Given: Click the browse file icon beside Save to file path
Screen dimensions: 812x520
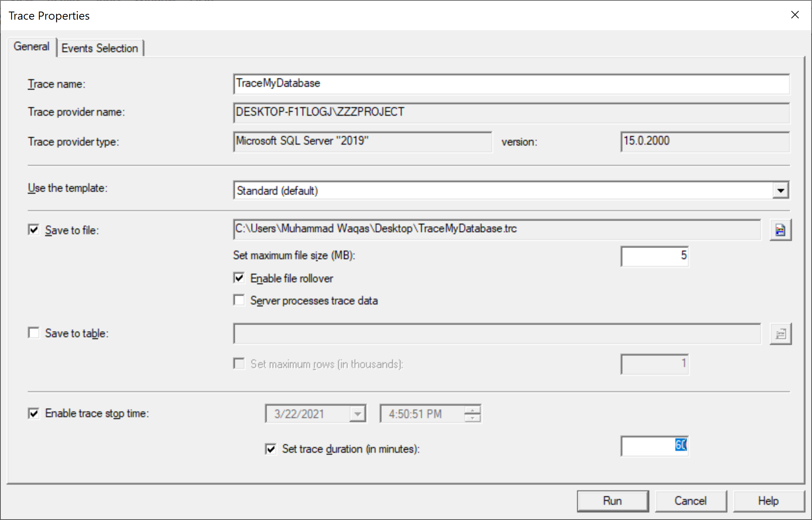Looking at the screenshot, I should pos(780,230).
